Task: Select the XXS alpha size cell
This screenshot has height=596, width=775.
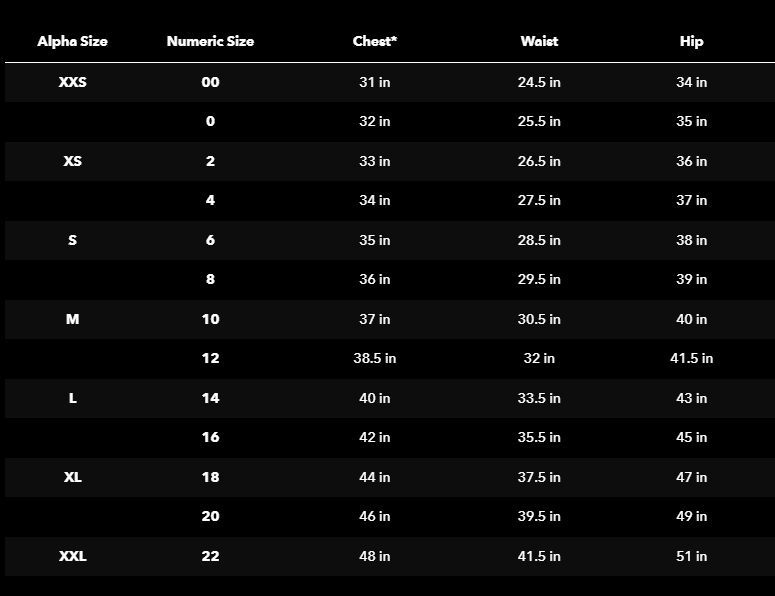Action: [72, 82]
